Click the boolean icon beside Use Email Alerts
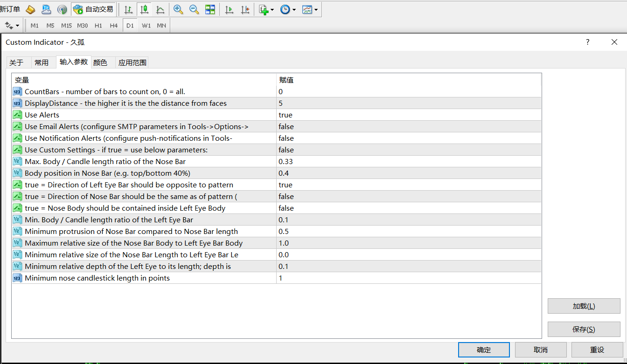Viewport: 627px width, 364px height. coord(17,126)
